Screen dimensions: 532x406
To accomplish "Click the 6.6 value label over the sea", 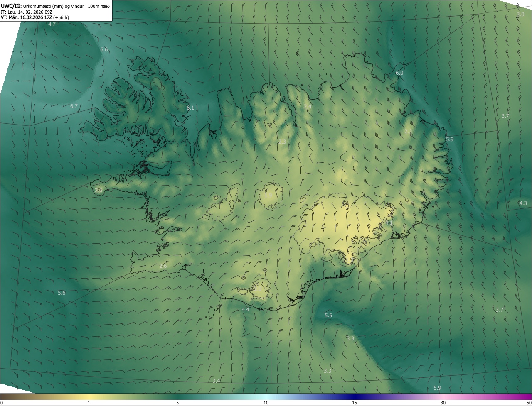I will point(104,49).
